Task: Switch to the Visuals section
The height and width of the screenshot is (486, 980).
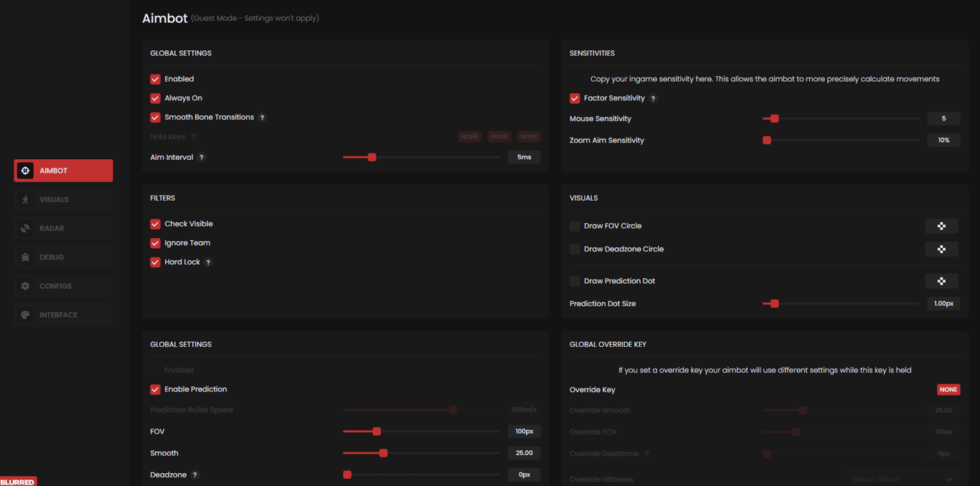Action: coord(63,199)
